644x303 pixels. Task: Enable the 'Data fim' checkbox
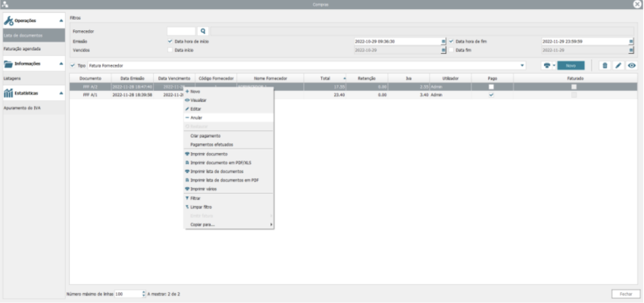[451, 50]
